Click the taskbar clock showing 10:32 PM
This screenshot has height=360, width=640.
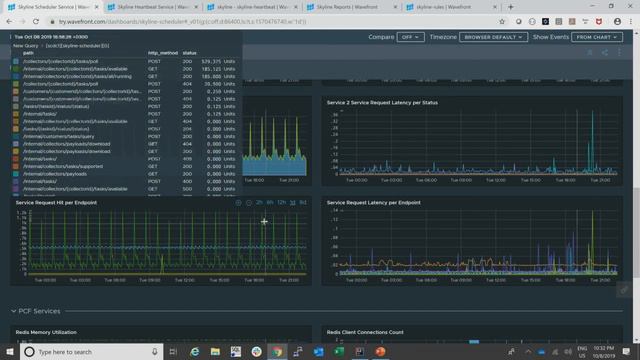pyautogui.click(x=604, y=351)
